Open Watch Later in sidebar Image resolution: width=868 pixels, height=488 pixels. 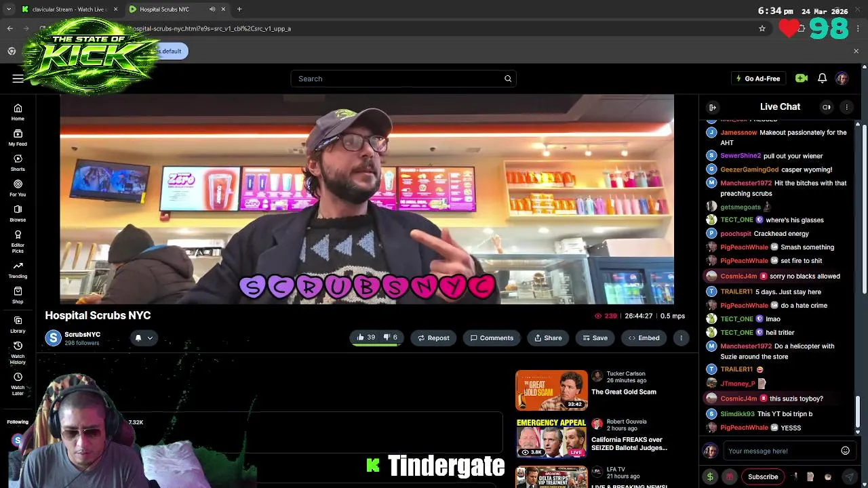tap(18, 384)
